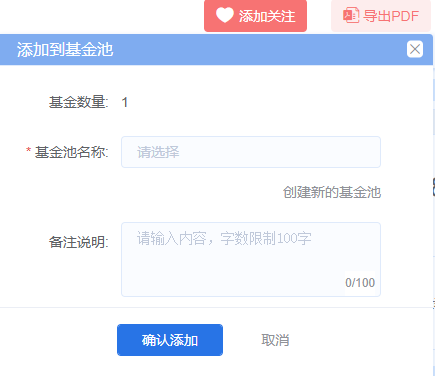Click the red required asterisk
This screenshot has height=376, width=435.
tap(29, 151)
